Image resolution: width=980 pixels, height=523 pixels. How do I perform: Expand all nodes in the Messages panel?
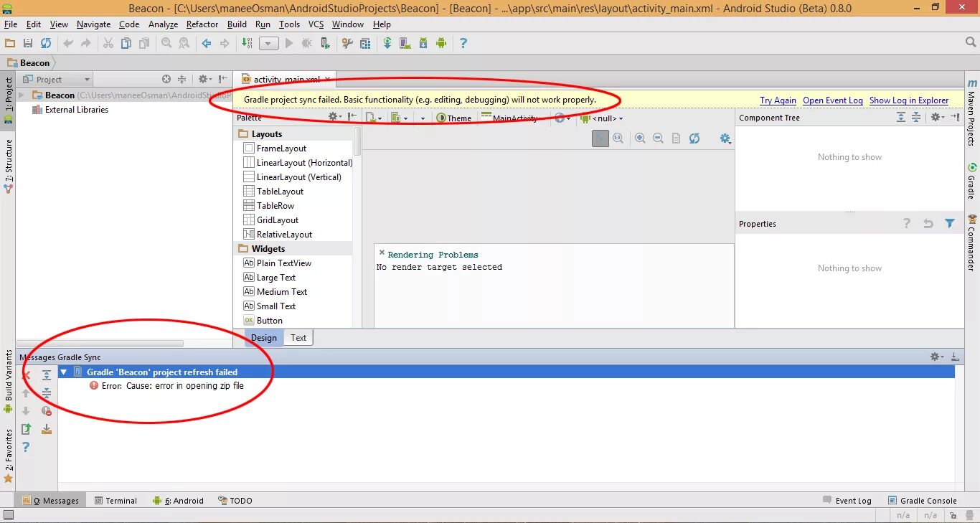47,375
